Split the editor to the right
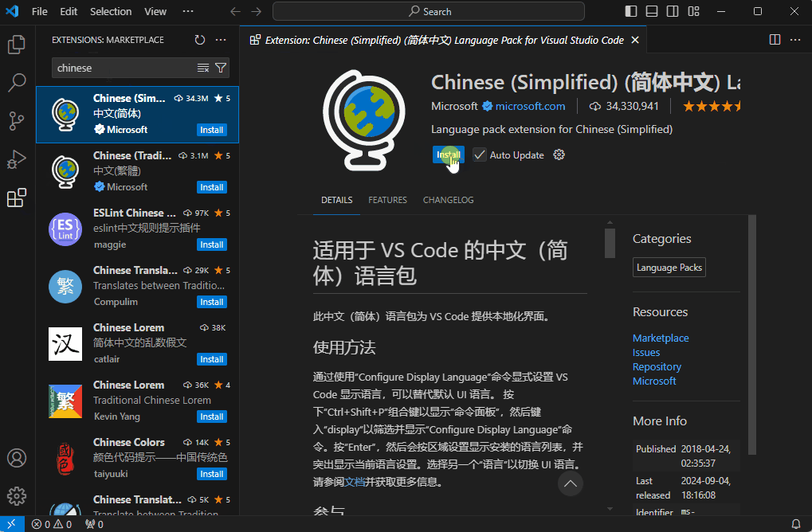812x532 pixels. point(774,39)
